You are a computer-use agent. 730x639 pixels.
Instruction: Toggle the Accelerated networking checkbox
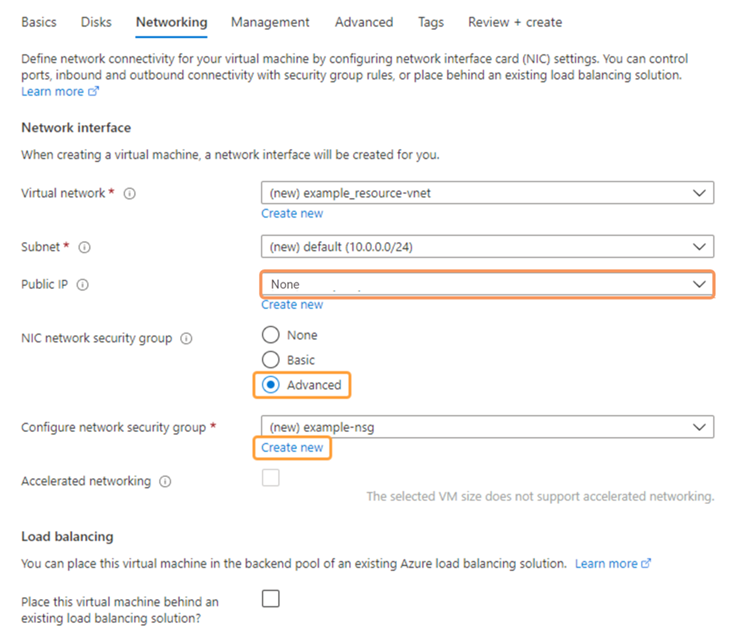tap(270, 479)
